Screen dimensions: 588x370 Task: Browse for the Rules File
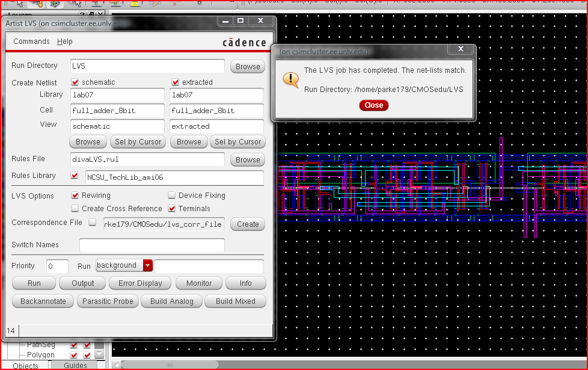click(248, 160)
